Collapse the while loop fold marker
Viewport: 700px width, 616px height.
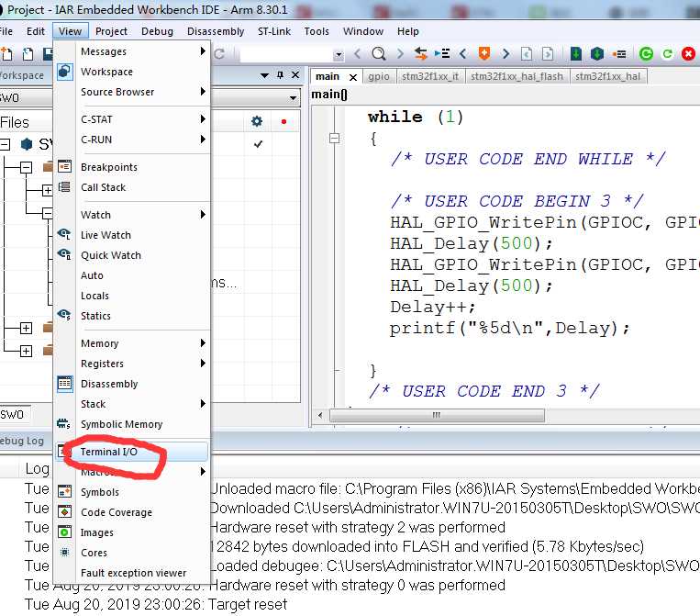(x=334, y=138)
